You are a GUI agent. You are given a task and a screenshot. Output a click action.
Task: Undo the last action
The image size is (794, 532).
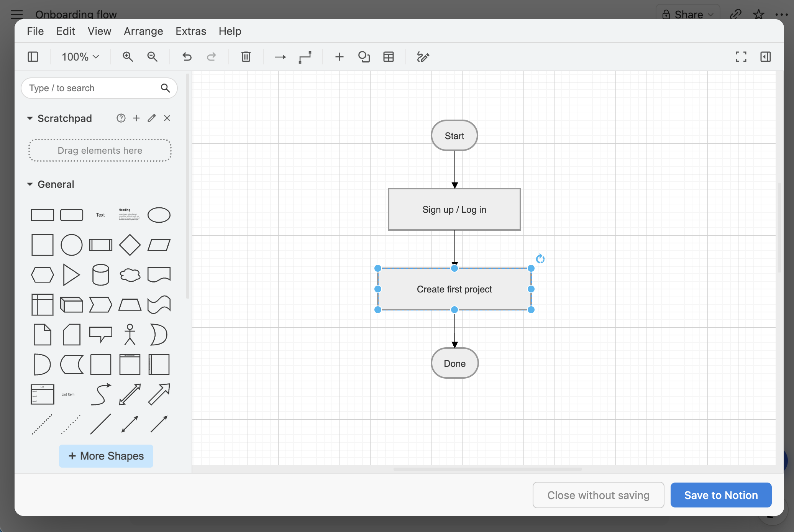coord(187,57)
